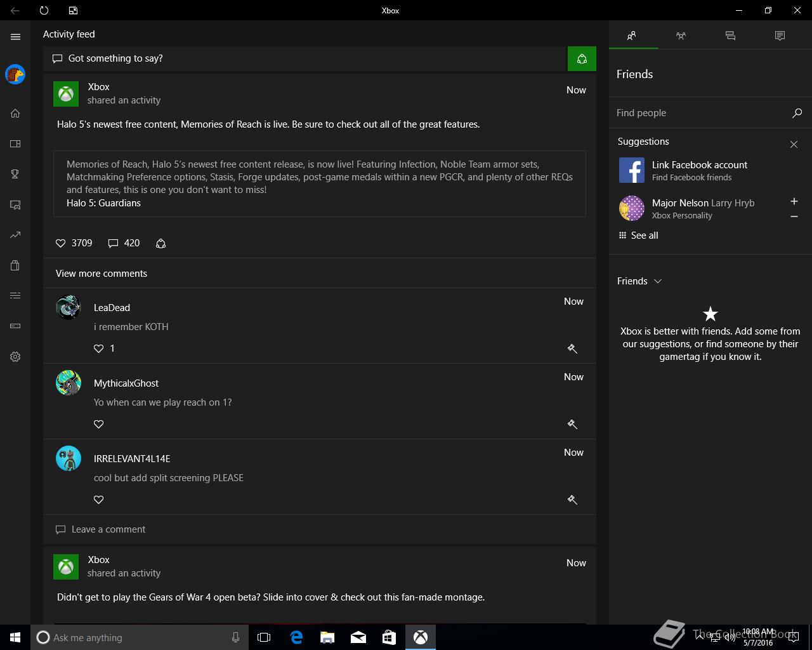Screen dimensions: 812x650
Task: Click Xbox logo on Gears of War post
Action: [66, 567]
